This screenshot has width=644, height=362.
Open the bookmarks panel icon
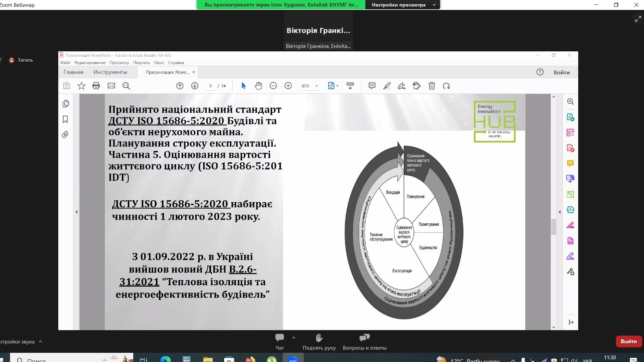[65, 119]
